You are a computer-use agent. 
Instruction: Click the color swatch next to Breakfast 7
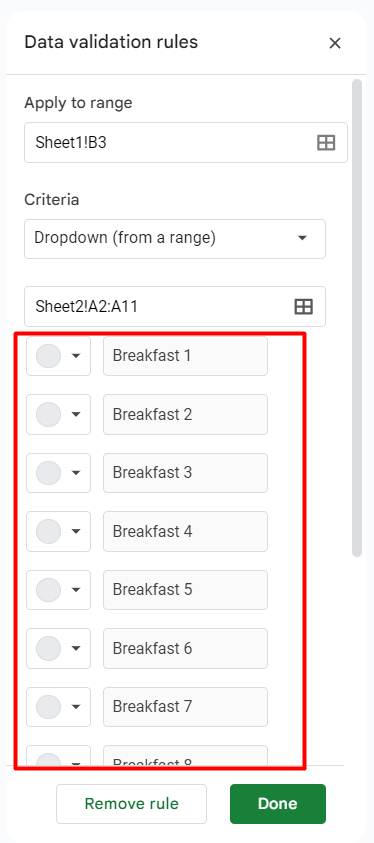[48, 706]
